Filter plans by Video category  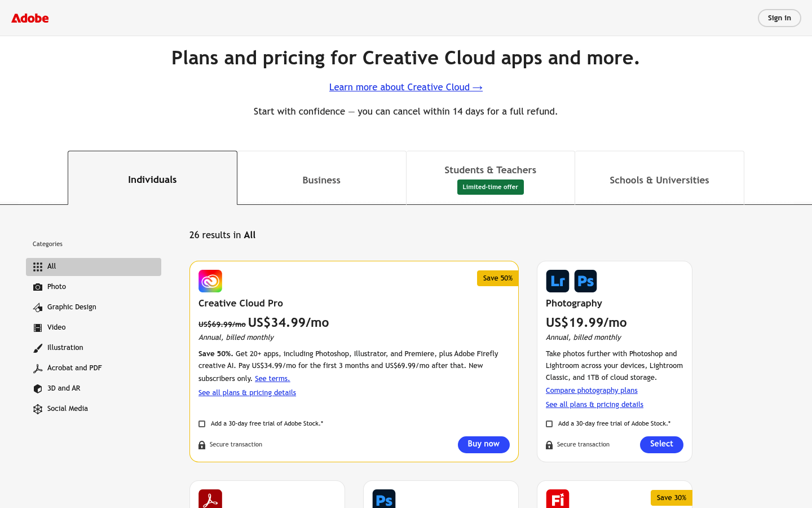[94, 328]
